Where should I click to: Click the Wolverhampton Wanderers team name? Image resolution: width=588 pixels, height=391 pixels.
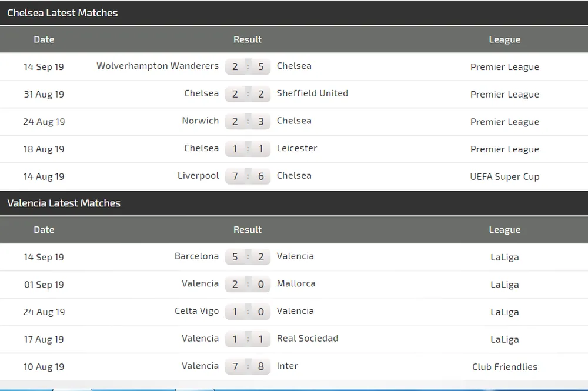coord(158,66)
